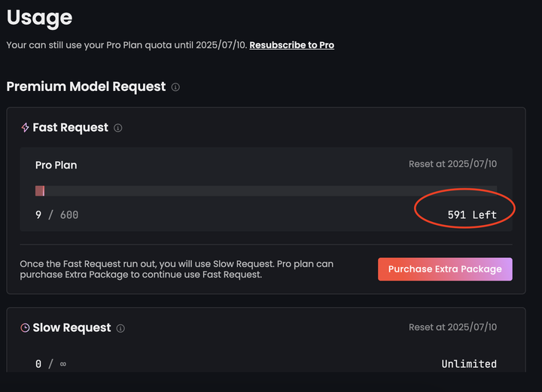This screenshot has height=392, width=542.
Task: Show info tooltip icon for Slow Request
Action: [x=120, y=328]
